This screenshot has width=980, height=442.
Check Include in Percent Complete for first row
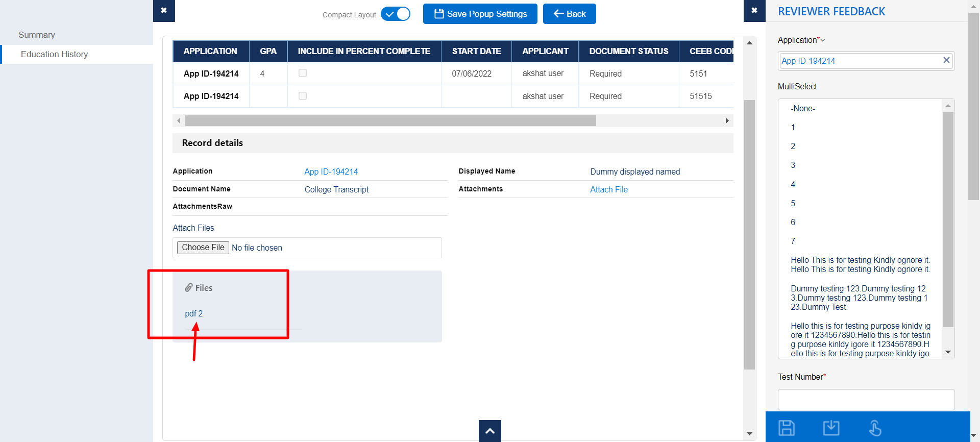click(x=303, y=73)
